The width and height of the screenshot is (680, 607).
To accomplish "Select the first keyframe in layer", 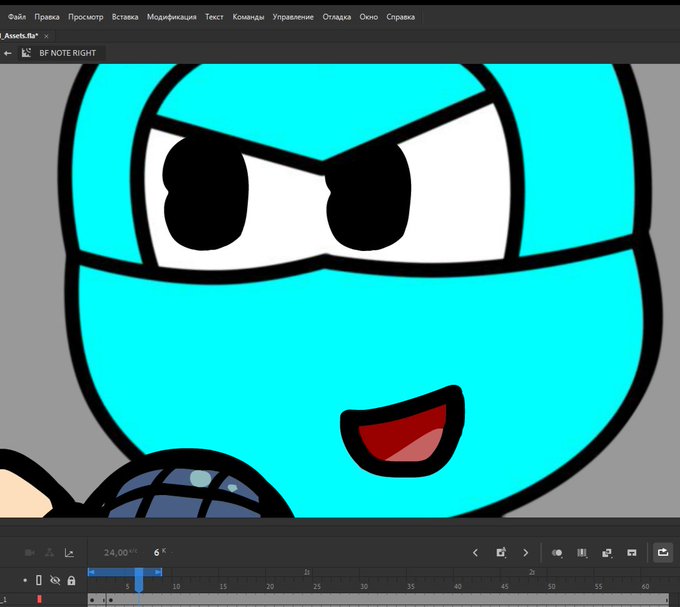I will tap(92, 600).
